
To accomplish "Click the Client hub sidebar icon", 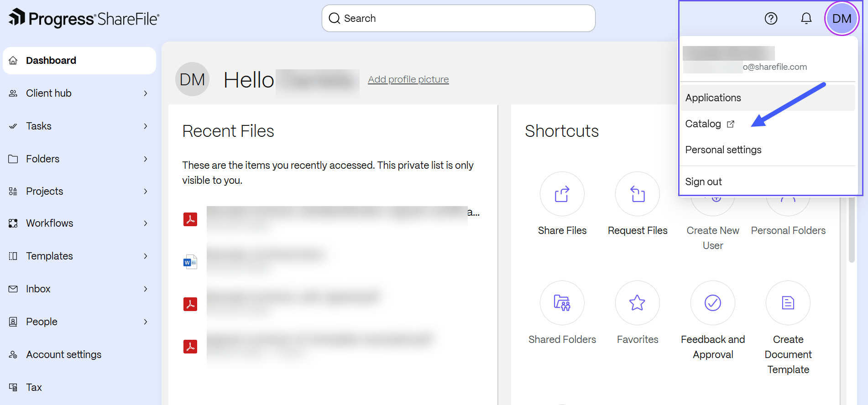I will (x=13, y=93).
